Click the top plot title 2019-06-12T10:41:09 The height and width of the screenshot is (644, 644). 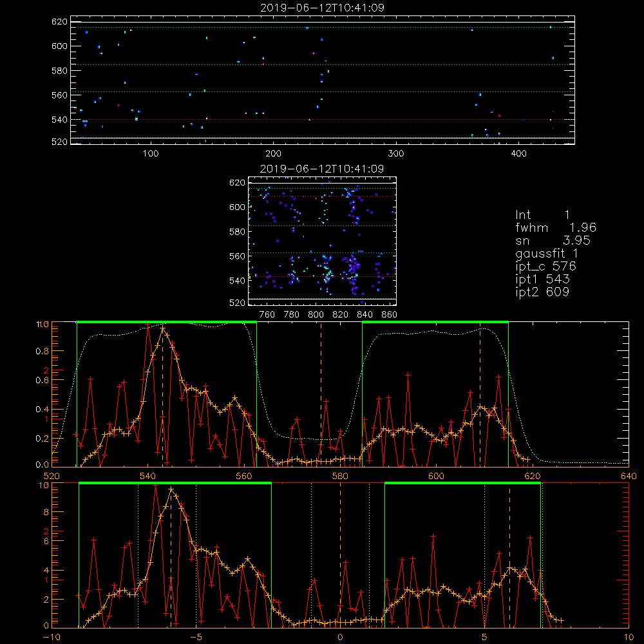tap(323, 8)
